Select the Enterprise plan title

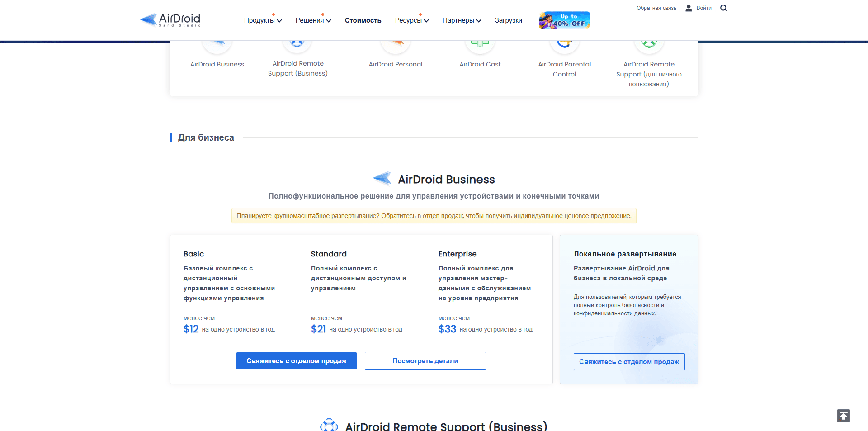[x=458, y=254]
